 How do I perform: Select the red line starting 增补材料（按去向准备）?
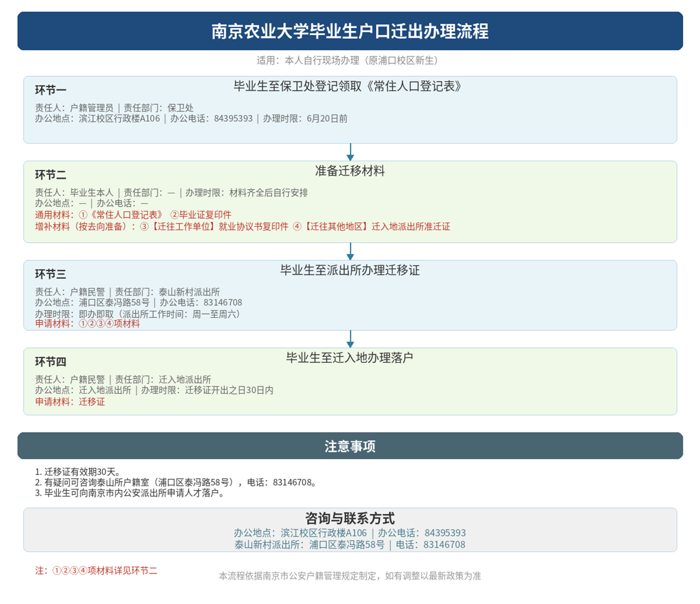[243, 226]
